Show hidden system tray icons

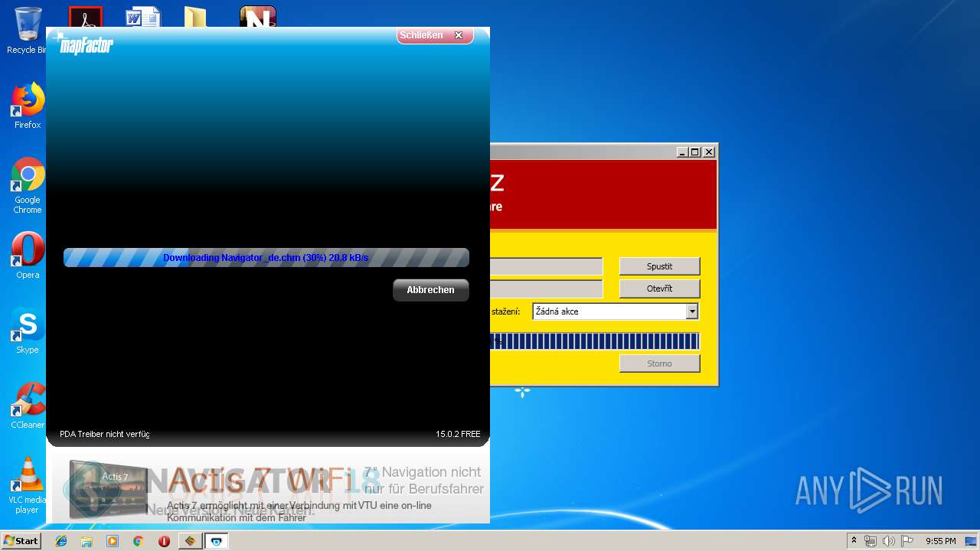click(854, 541)
